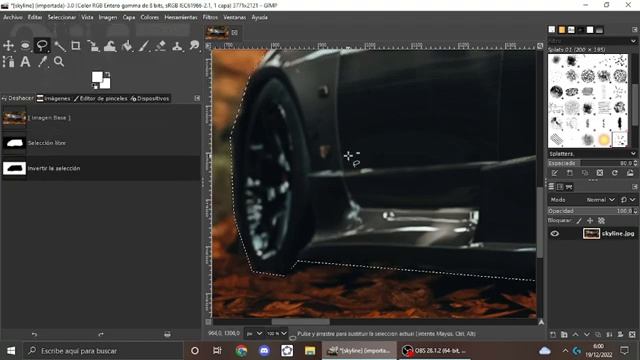Screen dimensions: 640x360
Task: Select the Crop tool
Action: [76, 46]
